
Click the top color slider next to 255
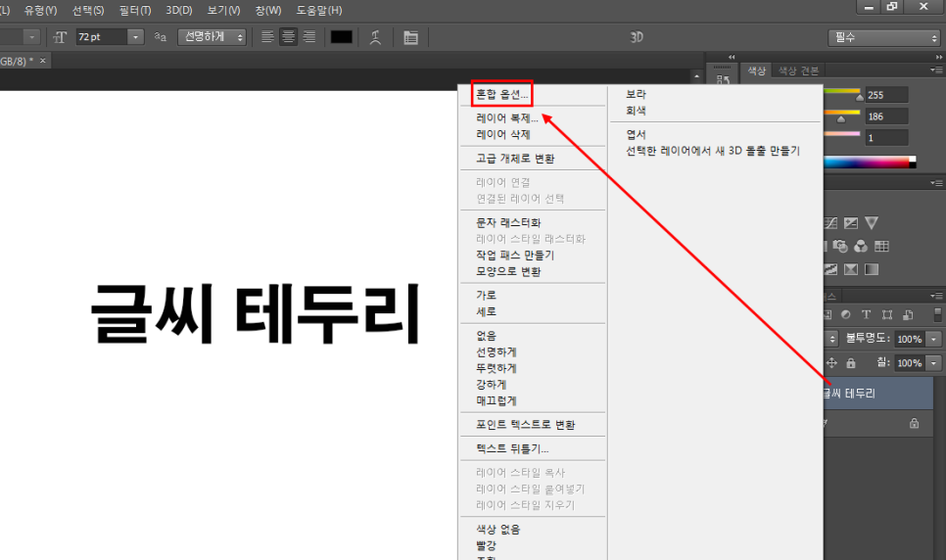(859, 97)
